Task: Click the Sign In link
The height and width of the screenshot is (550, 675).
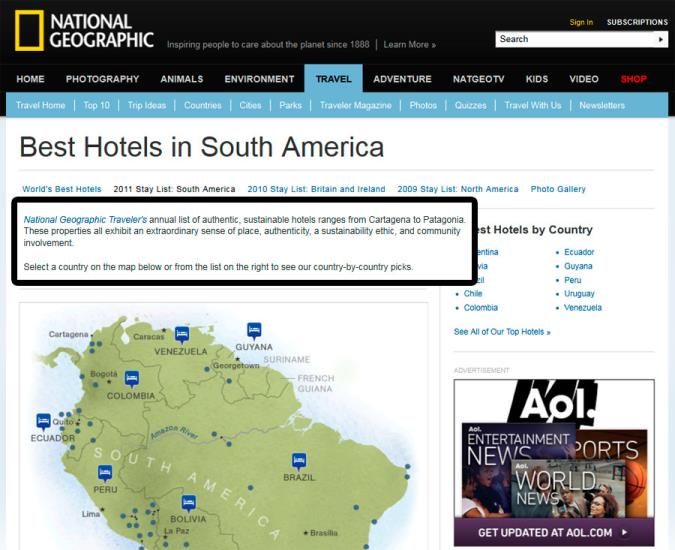Action: coord(581,22)
